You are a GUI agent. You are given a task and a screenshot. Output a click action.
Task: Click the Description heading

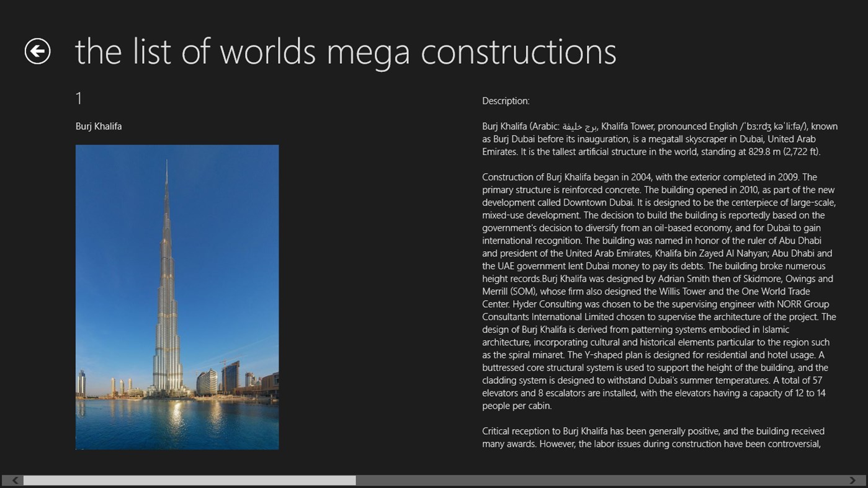(x=505, y=100)
